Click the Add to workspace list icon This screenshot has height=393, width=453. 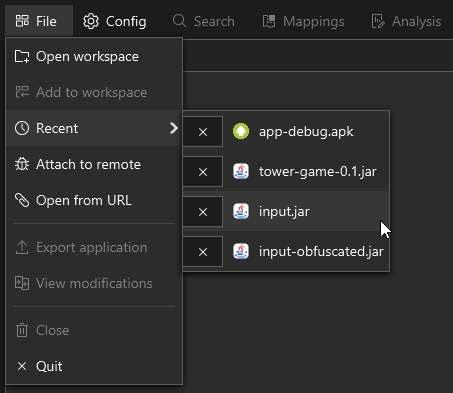pos(22,92)
